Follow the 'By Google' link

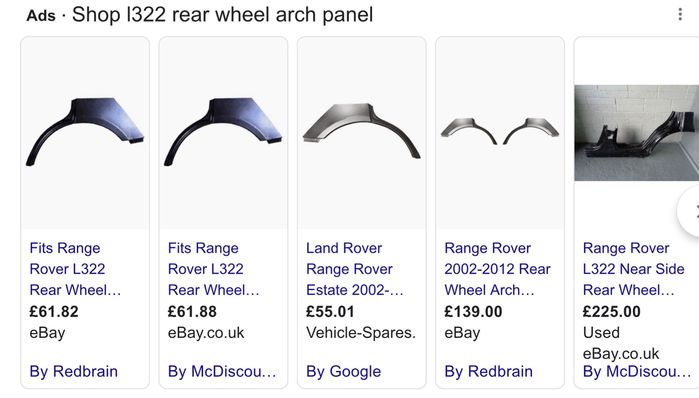343,371
